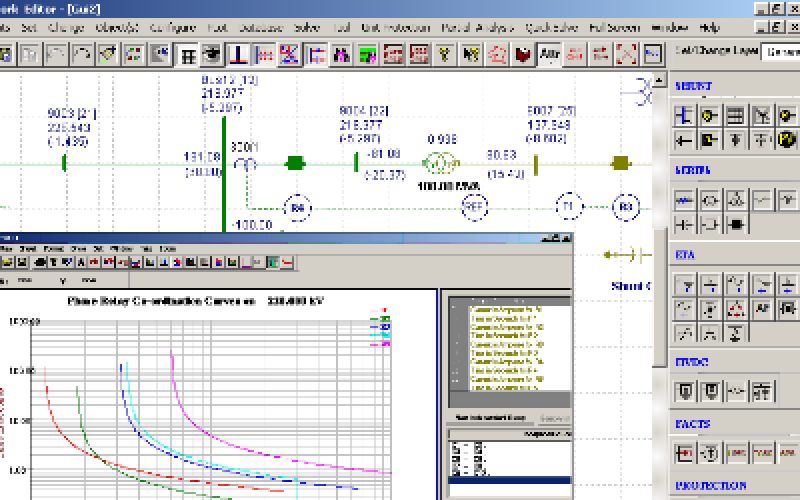The width and height of the screenshot is (800, 500).
Task: Click the printer icon in curve window toolbar
Action: tap(40, 262)
